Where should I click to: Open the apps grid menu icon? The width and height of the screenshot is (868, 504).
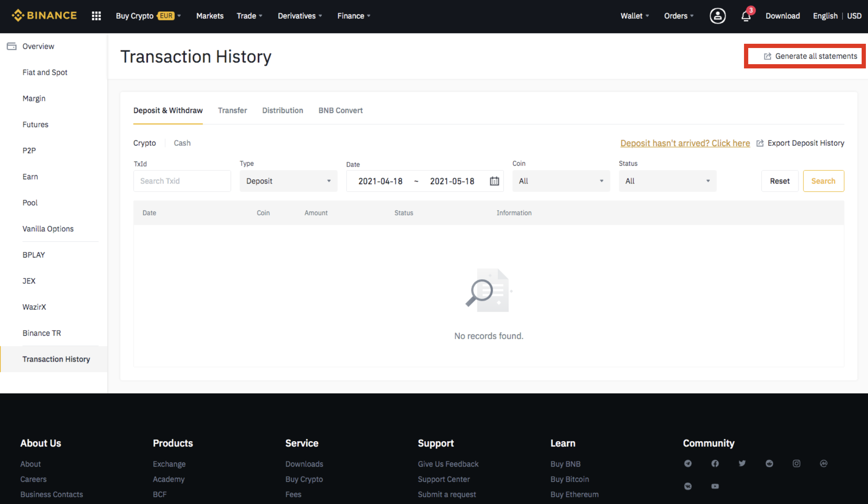point(96,16)
